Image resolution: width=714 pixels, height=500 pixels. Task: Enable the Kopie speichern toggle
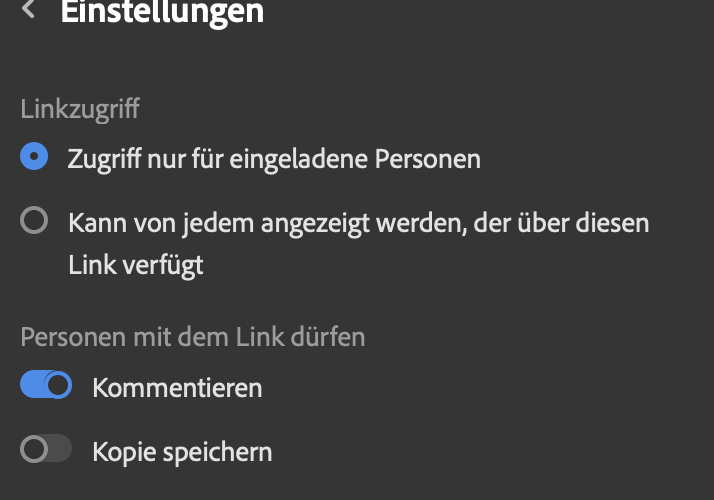(x=46, y=449)
